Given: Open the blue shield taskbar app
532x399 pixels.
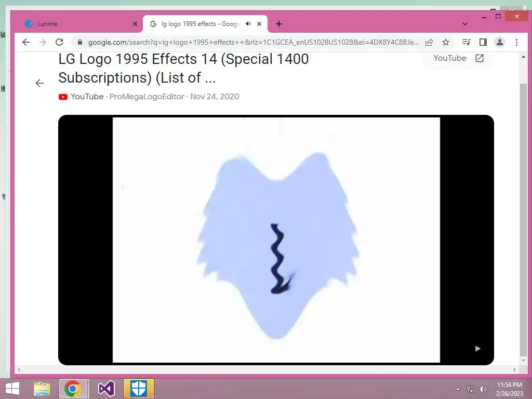Looking at the screenshot, I should [139, 389].
